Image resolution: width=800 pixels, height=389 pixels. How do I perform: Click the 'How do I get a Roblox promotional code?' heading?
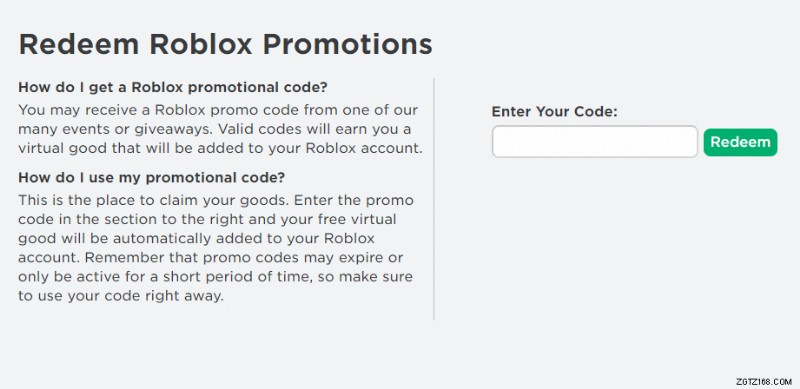point(173,87)
